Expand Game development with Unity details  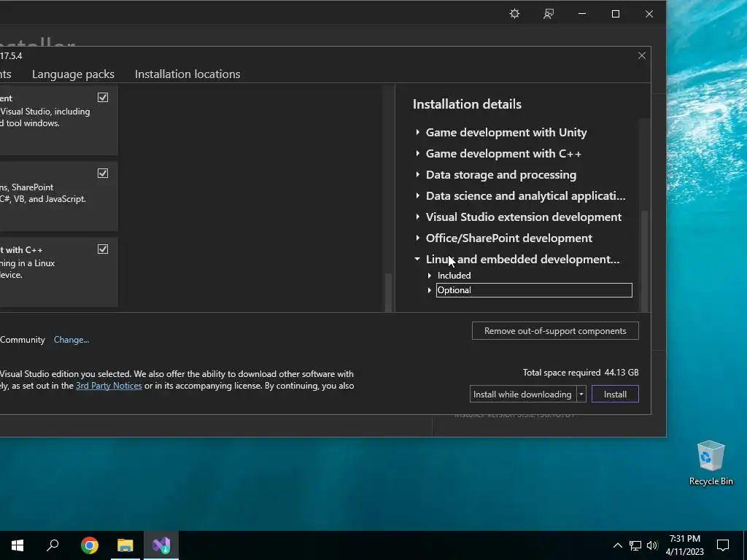(x=418, y=132)
